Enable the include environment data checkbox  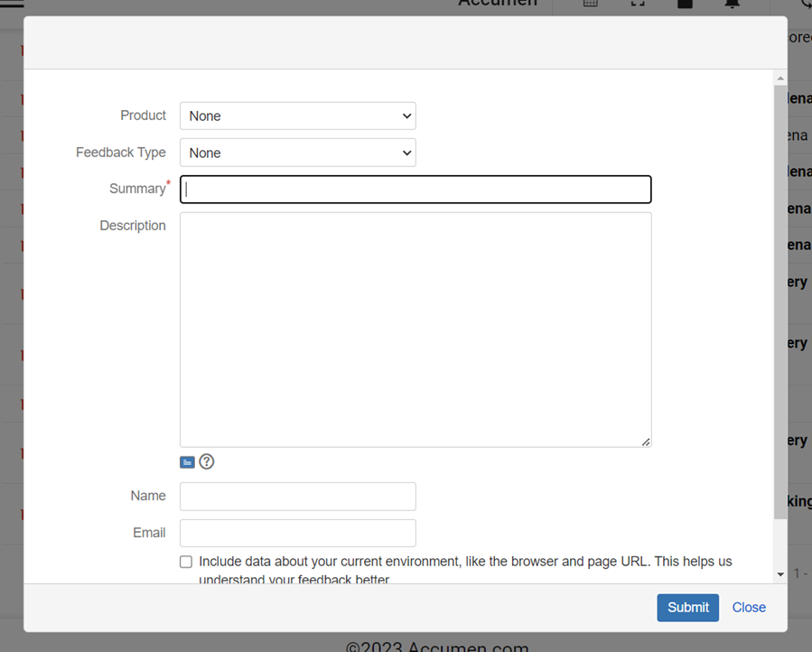tap(186, 562)
